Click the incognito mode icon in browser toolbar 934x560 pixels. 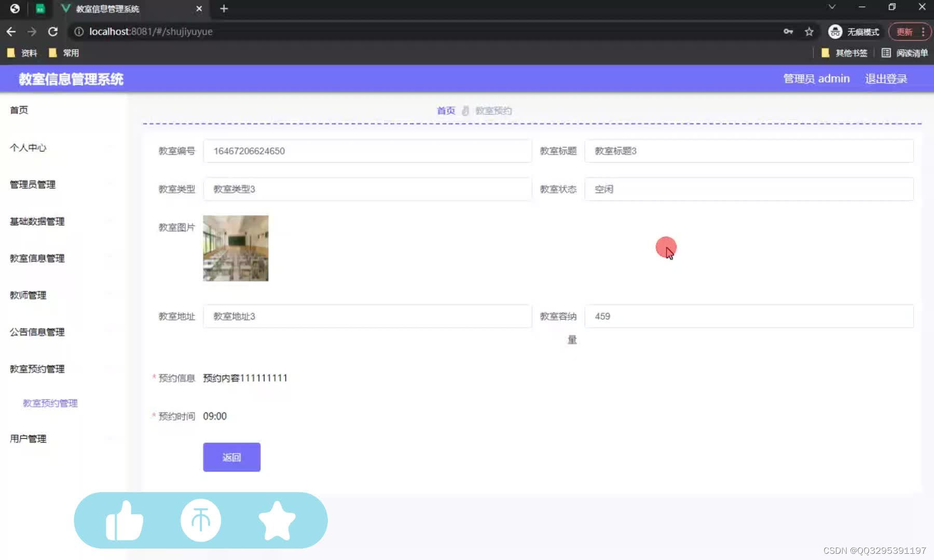tap(835, 32)
